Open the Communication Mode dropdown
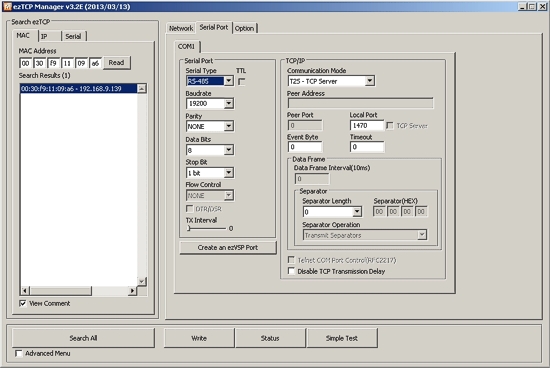Image resolution: width=550 pixels, height=368 pixels. pos(370,81)
